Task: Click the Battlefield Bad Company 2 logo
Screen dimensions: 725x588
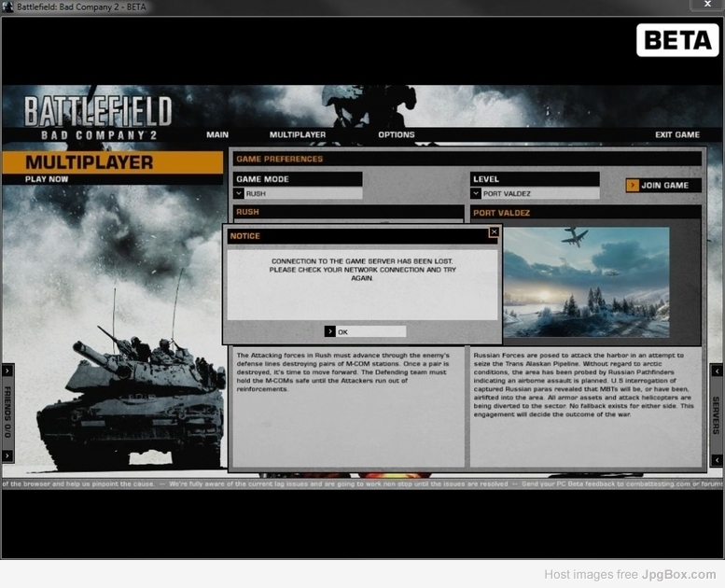Action: (x=98, y=118)
